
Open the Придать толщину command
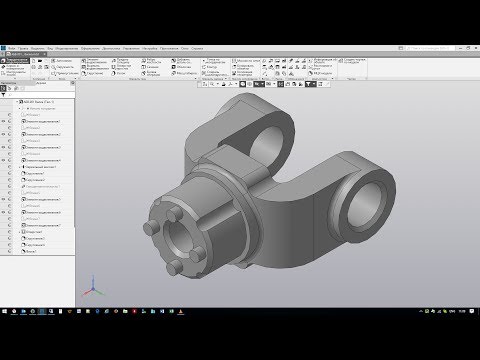[x=121, y=61]
